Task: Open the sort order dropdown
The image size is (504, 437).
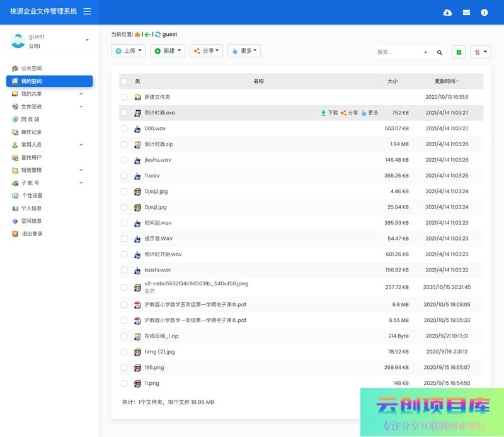Action: coord(480,52)
